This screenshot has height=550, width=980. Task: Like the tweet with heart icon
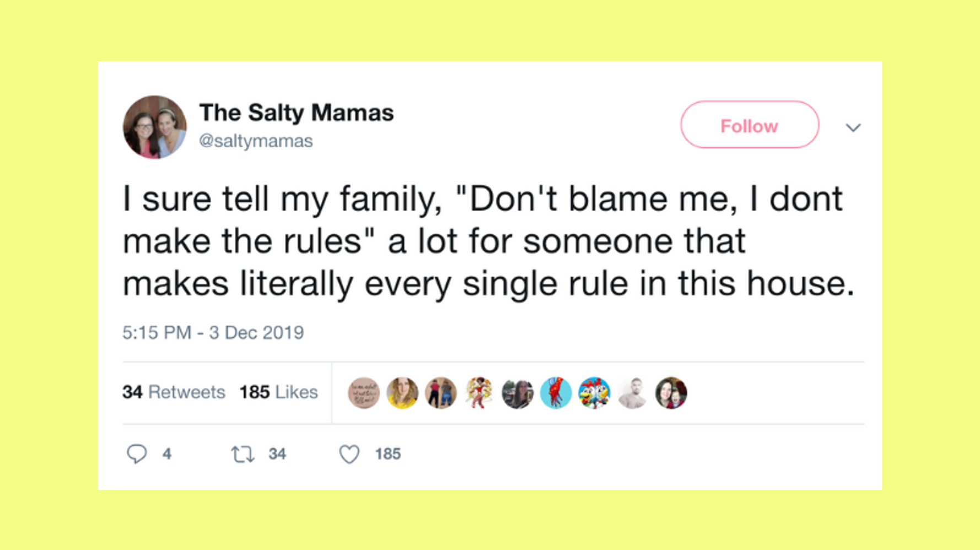coord(349,454)
